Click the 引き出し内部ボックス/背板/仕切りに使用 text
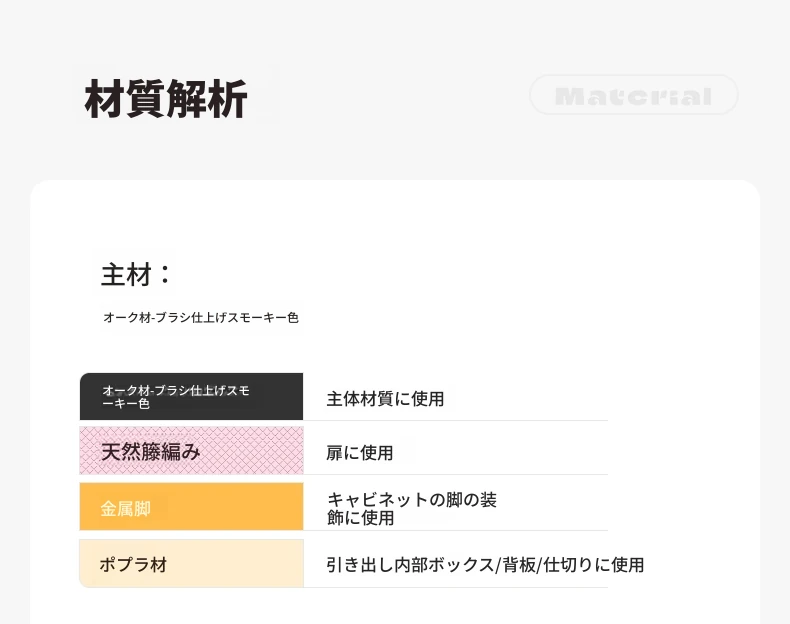This screenshot has width=790, height=624. [x=485, y=565]
